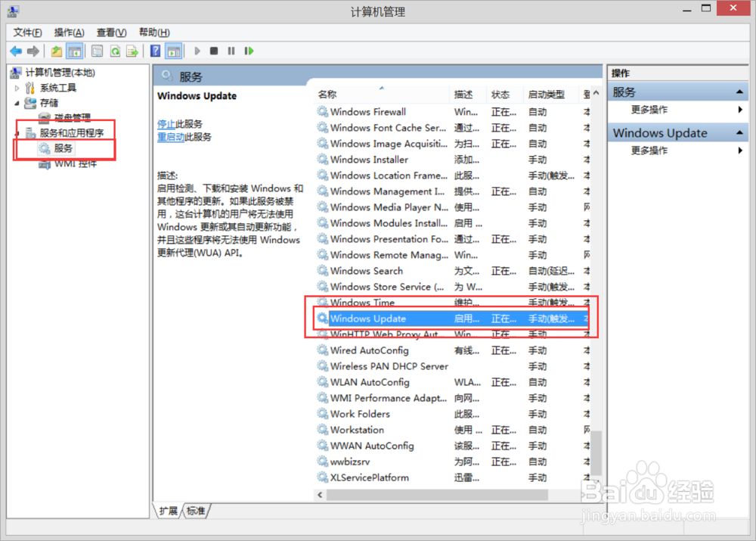Screen dimensions: 756x541
Task: Select Windows Store Service row
Action: pyautogui.click(x=452, y=288)
